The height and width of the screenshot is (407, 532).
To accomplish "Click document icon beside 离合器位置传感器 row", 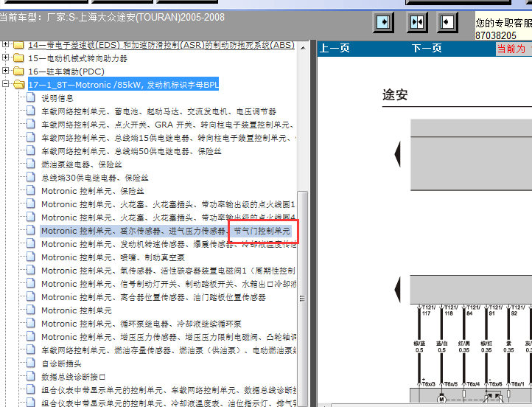I will click(30, 296).
